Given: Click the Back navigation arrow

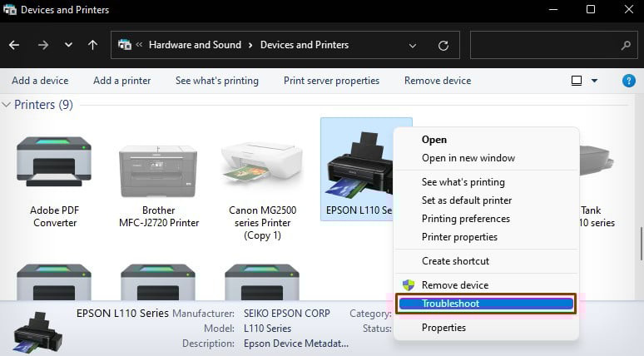Looking at the screenshot, I should click(x=14, y=45).
